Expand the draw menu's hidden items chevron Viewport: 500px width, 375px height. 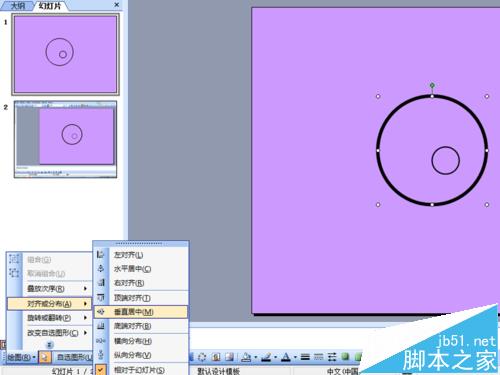tap(49, 345)
